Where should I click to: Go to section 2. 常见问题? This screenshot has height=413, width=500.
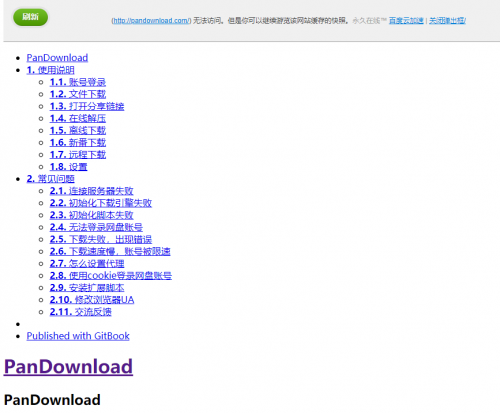coord(50,179)
